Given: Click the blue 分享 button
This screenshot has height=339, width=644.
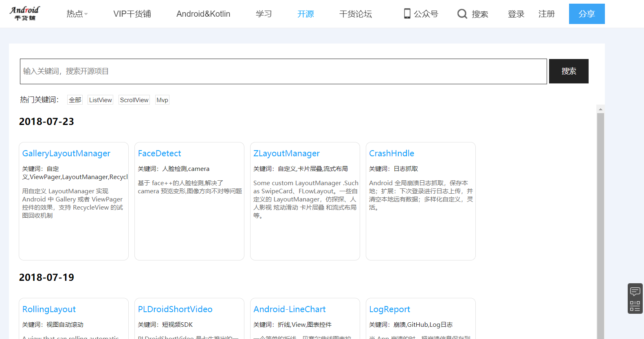Looking at the screenshot, I should pos(587,14).
